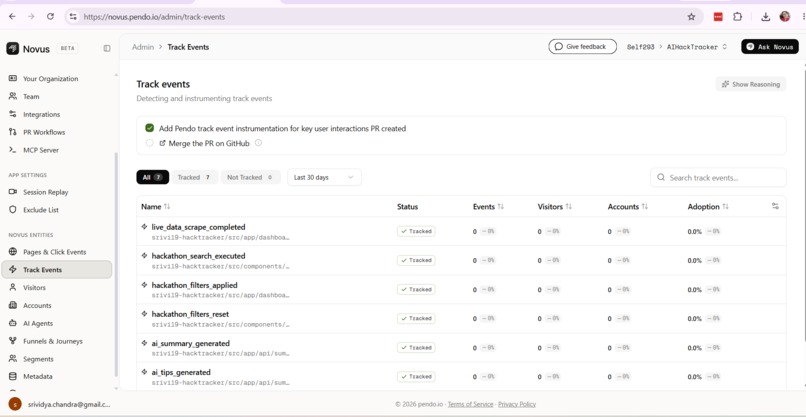
Task: Click Tracked badge for live_data_scrape_completed
Action: (x=416, y=231)
